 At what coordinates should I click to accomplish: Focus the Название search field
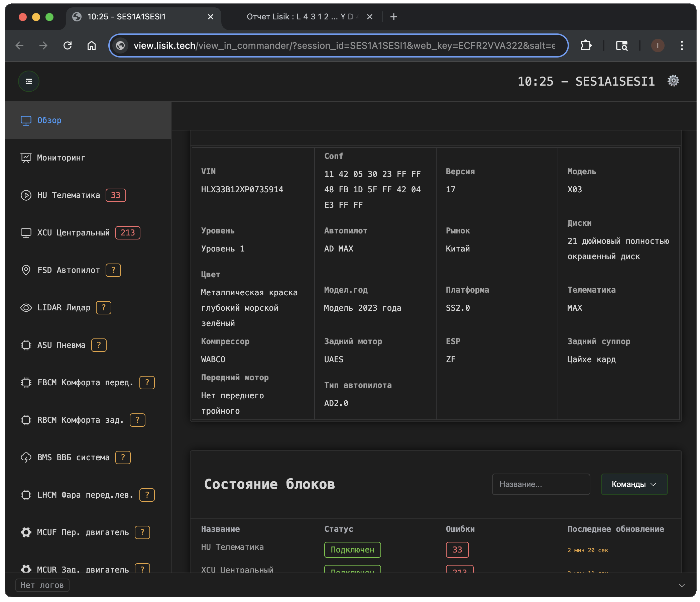tap(541, 485)
